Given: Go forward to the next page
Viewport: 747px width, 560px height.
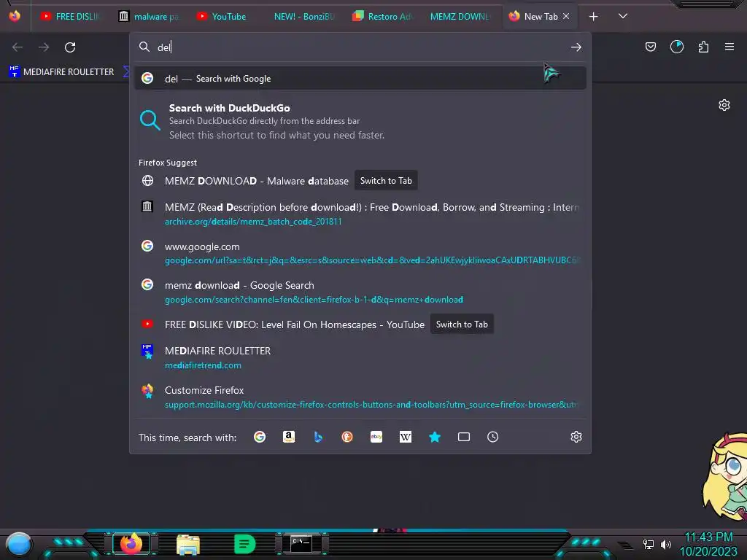Looking at the screenshot, I should click(x=44, y=47).
